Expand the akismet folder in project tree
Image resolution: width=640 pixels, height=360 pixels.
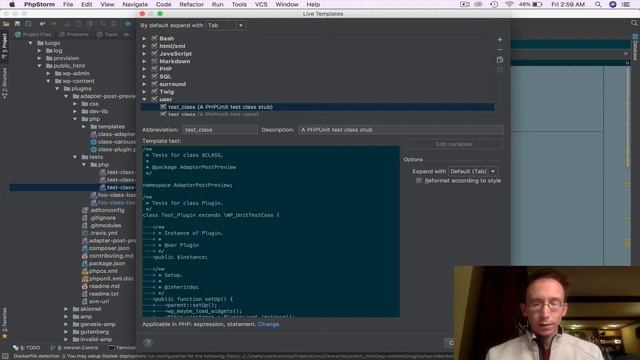66,309
